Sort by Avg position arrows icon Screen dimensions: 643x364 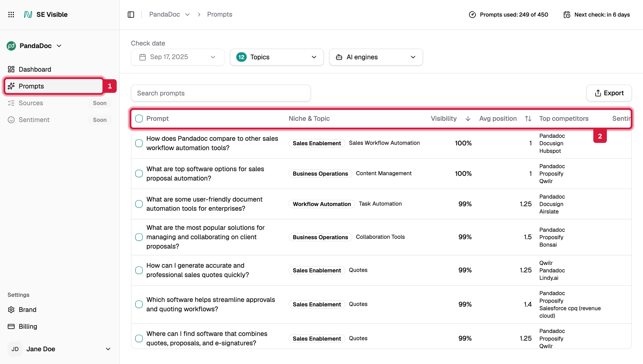[x=528, y=118]
